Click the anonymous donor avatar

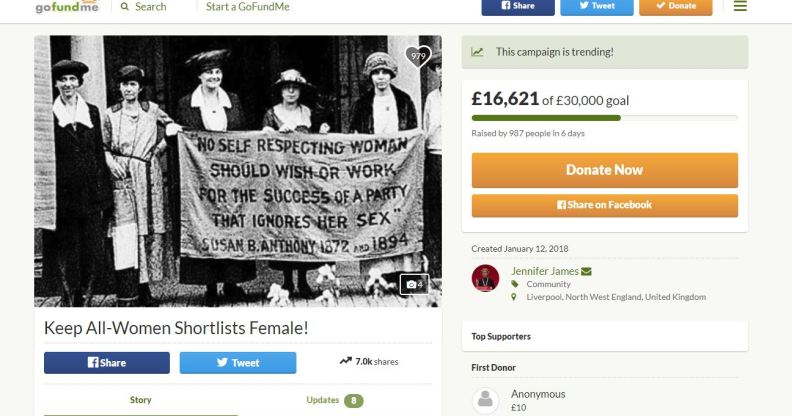pyautogui.click(x=485, y=400)
